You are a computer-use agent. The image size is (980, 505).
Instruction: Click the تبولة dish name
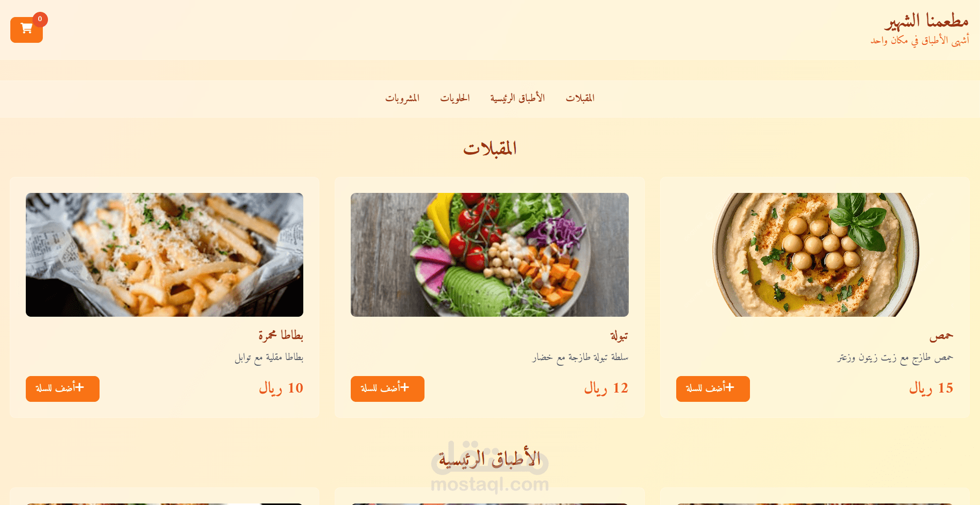[x=619, y=336]
